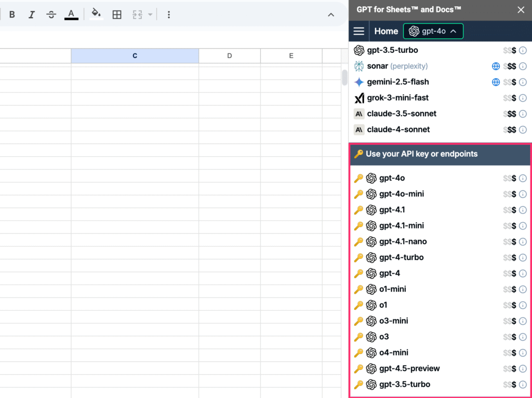Viewport: 532px width, 398px height.
Task: Choose the sonar (perplexity) model
Action: [x=440, y=66]
